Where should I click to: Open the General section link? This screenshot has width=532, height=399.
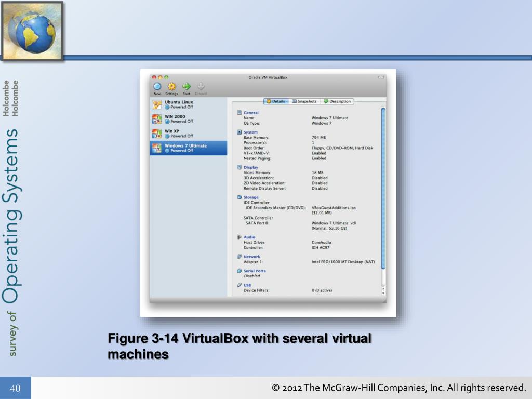[x=251, y=113]
